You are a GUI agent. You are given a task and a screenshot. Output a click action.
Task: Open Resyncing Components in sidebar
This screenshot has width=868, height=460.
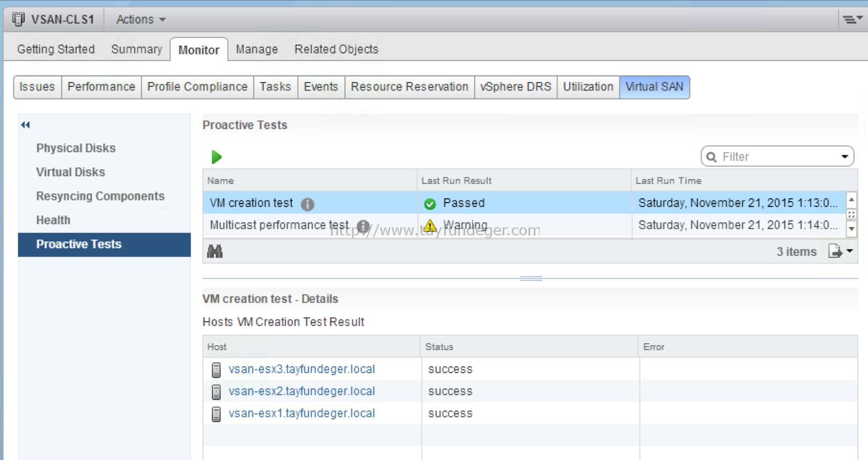pos(100,196)
